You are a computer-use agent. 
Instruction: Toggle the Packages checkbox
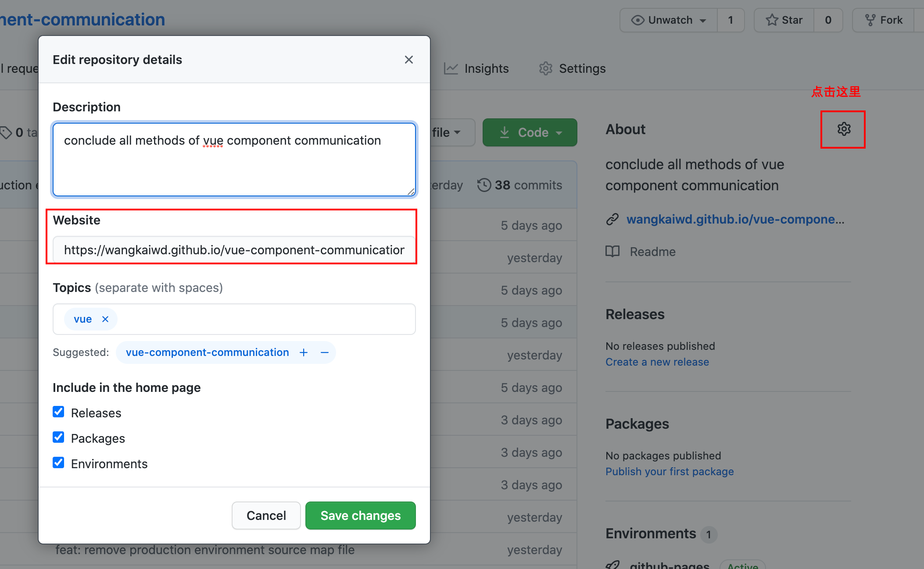click(58, 437)
